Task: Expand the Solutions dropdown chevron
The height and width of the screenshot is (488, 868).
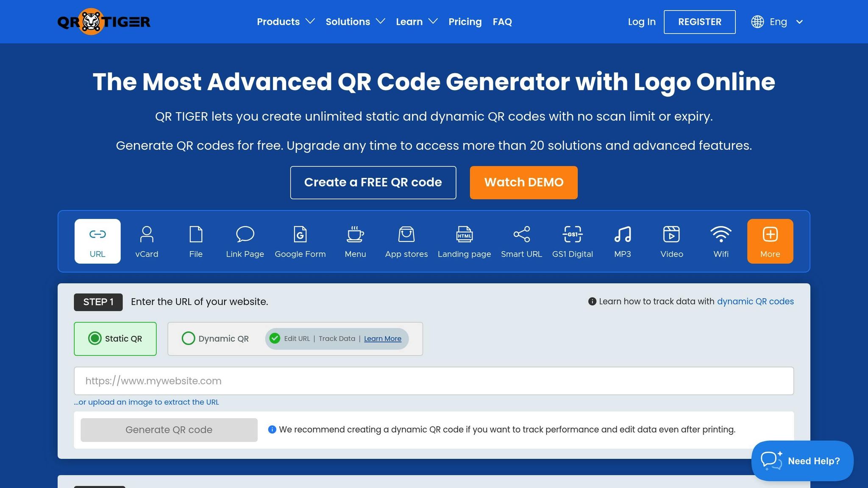Action: [x=381, y=21]
